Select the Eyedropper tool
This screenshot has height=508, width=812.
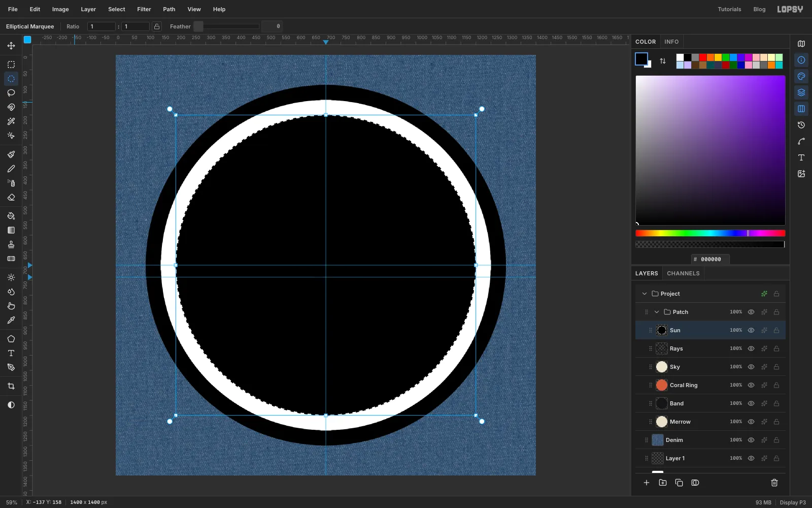coord(11,320)
